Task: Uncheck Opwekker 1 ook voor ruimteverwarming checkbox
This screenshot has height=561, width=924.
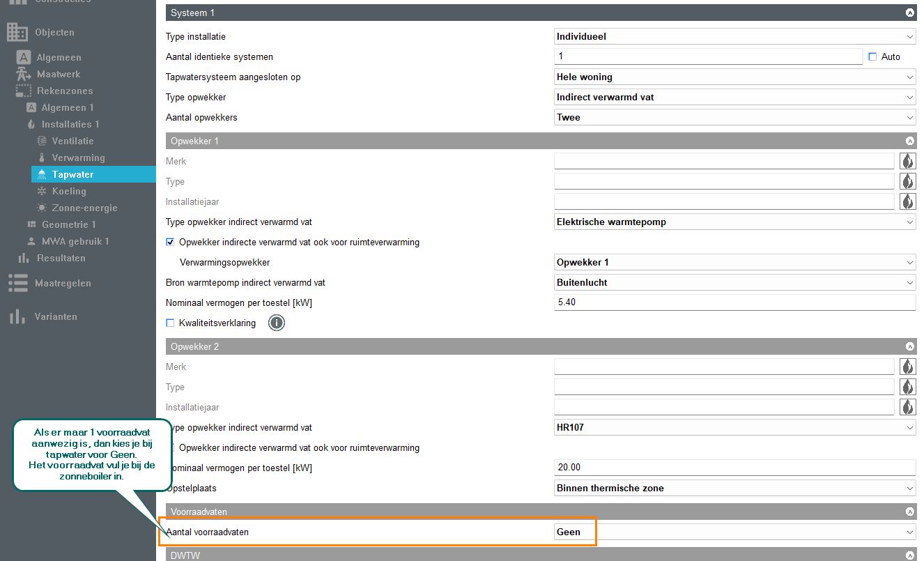Action: [x=170, y=243]
